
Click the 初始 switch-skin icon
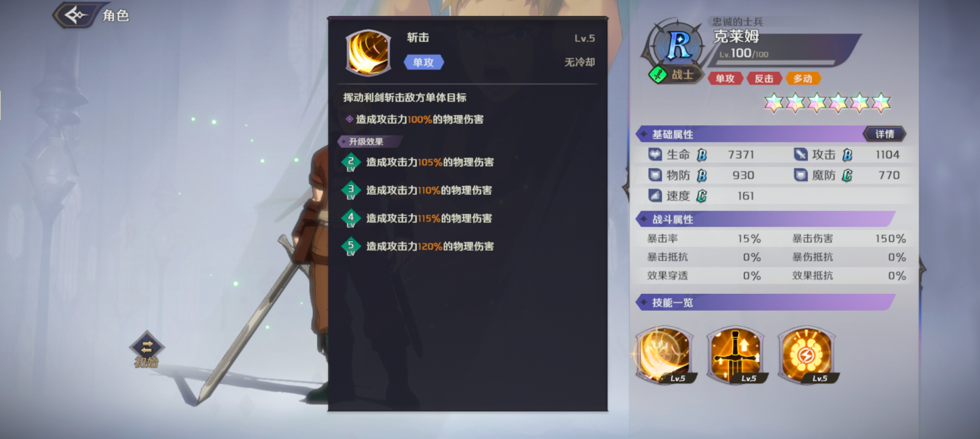point(146,350)
